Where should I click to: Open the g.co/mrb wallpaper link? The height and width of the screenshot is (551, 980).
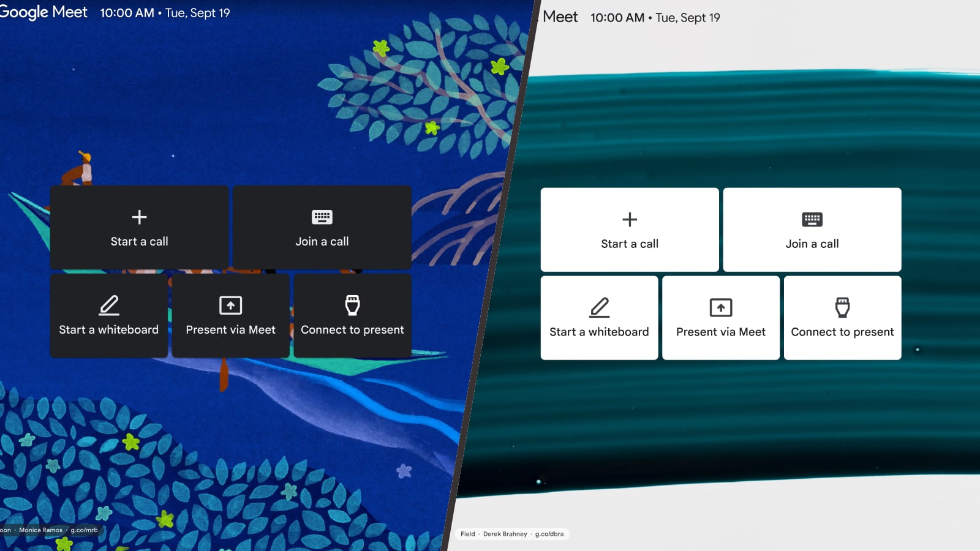(84, 531)
